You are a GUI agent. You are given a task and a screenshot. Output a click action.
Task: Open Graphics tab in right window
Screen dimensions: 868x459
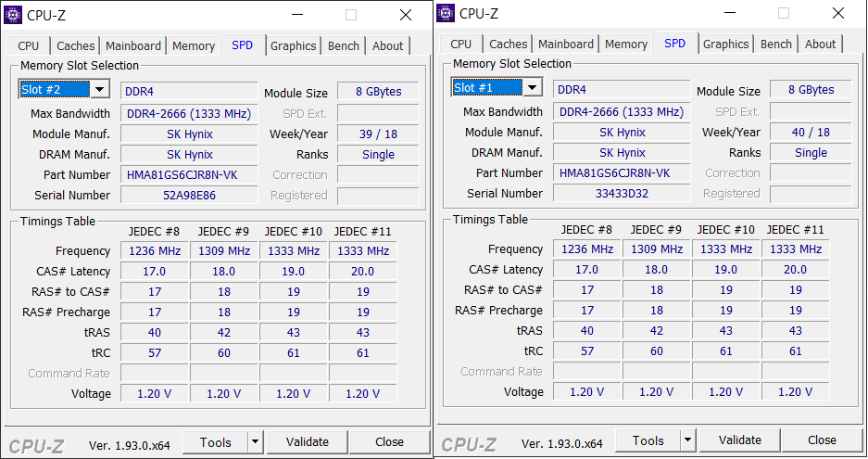[725, 45]
